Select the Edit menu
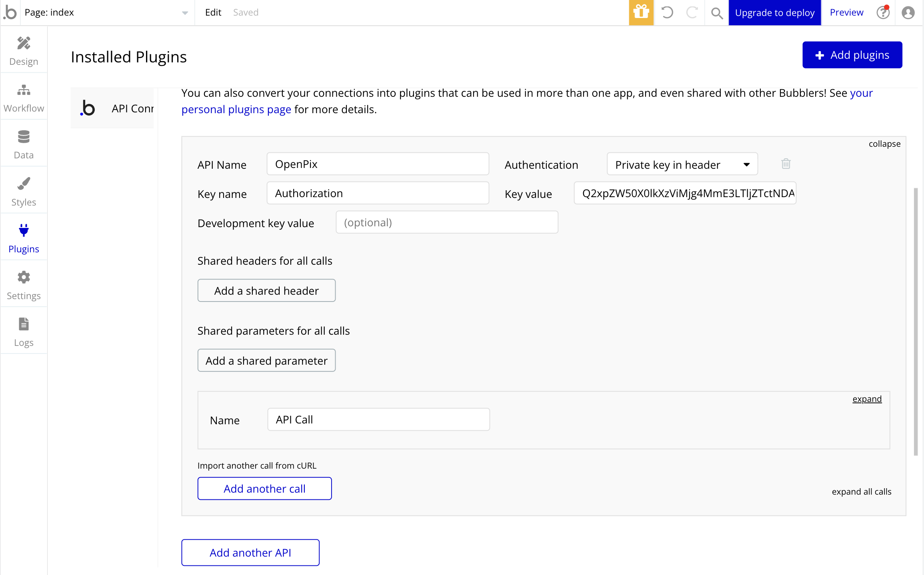 [213, 12]
